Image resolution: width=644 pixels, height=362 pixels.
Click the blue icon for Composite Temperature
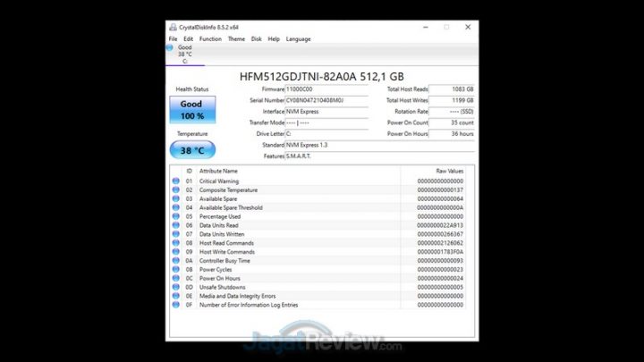176,189
